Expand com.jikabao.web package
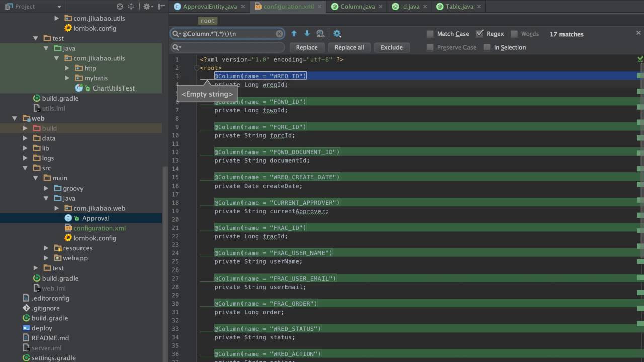The image size is (644, 362). [57, 208]
